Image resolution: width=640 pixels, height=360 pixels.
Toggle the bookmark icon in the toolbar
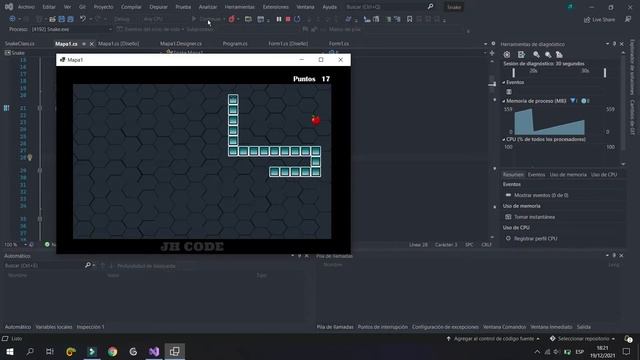point(409,19)
